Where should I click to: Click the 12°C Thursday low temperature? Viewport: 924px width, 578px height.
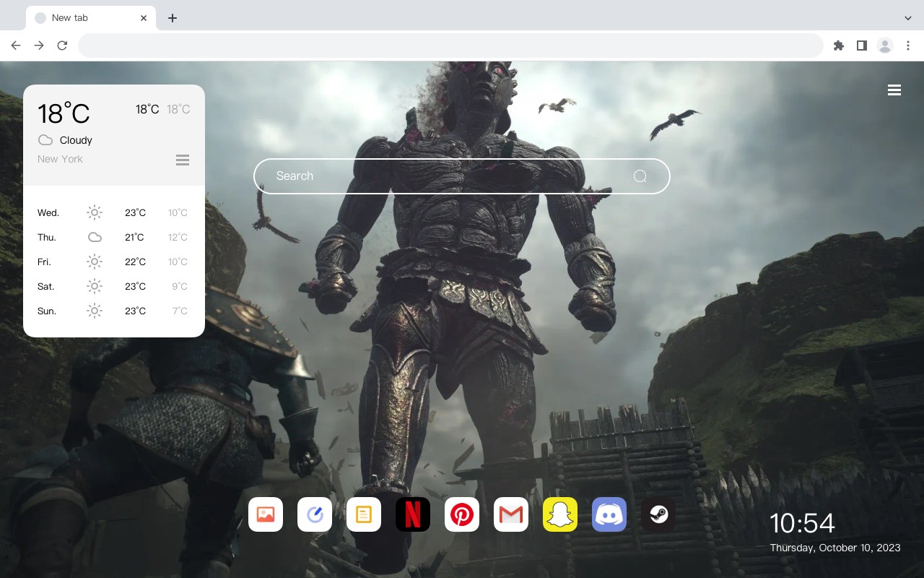point(178,237)
